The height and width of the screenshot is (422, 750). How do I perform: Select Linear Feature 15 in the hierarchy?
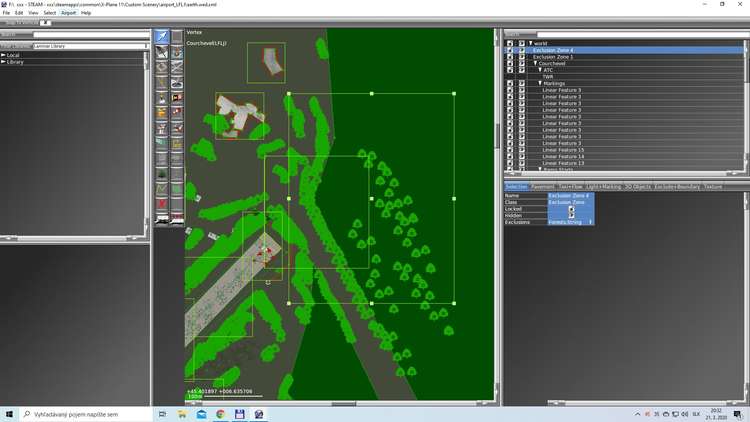[563, 149]
